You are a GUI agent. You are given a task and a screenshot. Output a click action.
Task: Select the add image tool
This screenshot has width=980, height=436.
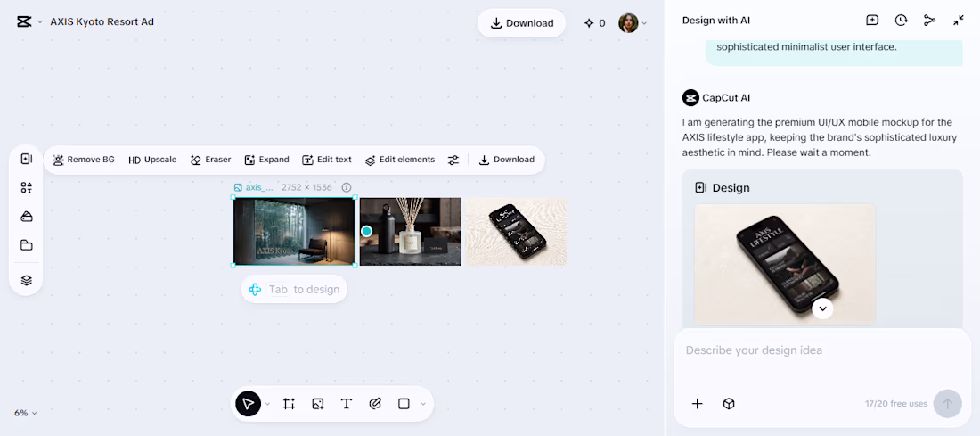[x=317, y=404]
